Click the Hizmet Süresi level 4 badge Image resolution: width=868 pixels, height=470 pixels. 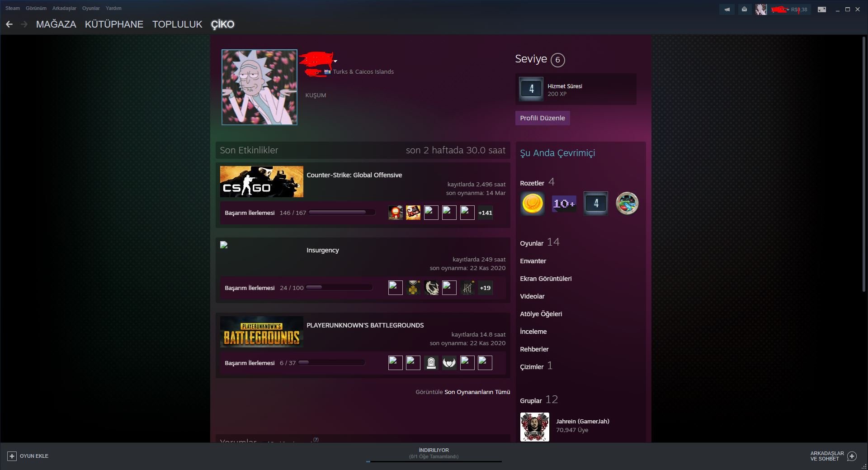(531, 89)
